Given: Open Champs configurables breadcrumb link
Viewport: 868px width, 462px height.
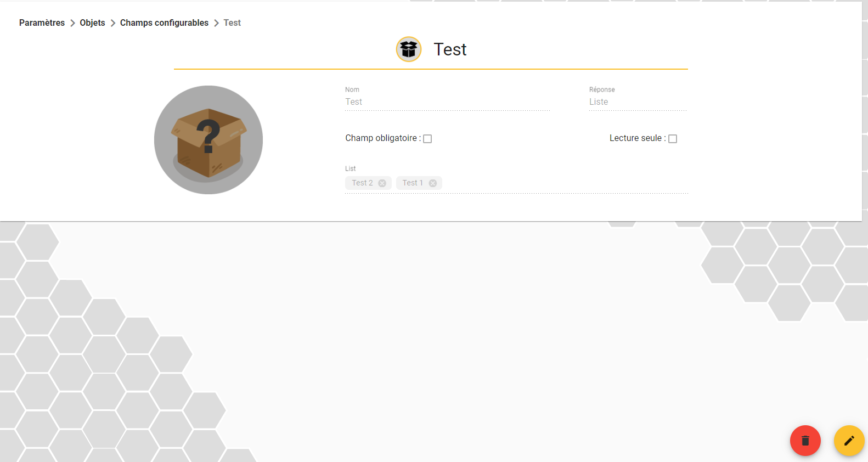Looking at the screenshot, I should 164,23.
